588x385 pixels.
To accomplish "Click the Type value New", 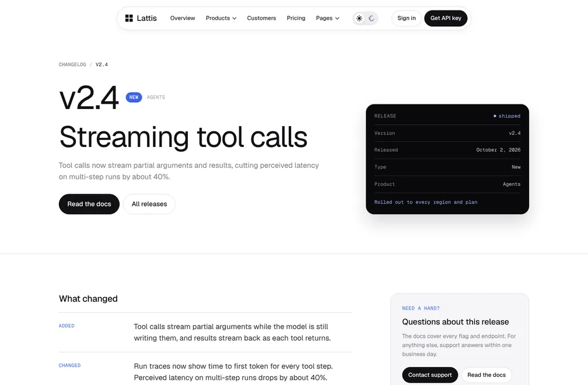I will pos(516,167).
